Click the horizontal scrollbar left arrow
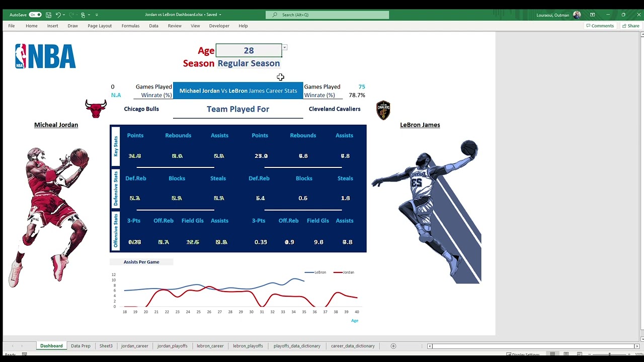 pos(430,346)
